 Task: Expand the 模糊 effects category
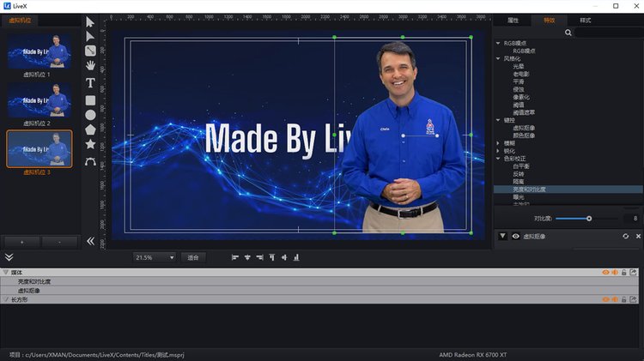[499, 142]
